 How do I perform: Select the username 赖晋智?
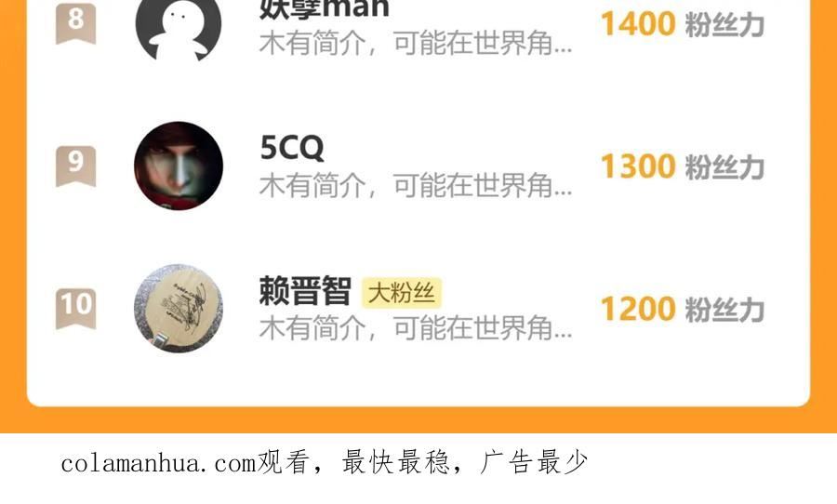coord(305,291)
